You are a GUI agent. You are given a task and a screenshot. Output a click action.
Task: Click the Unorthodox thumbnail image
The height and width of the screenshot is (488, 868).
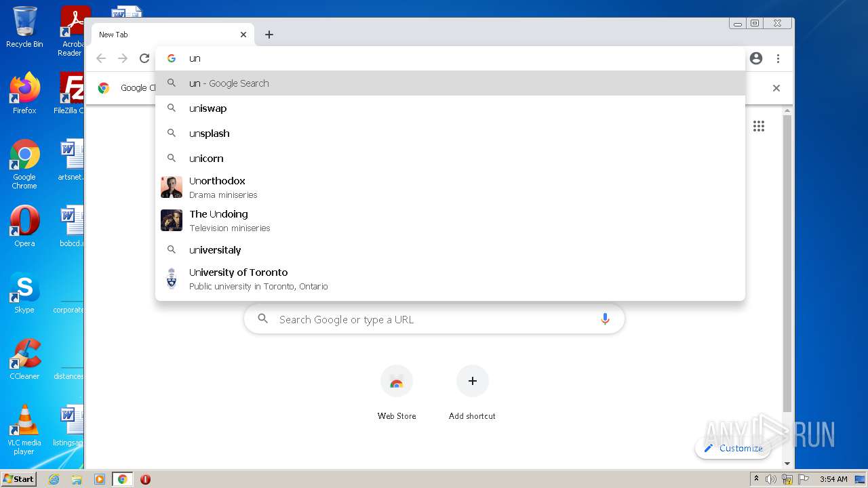(172, 187)
